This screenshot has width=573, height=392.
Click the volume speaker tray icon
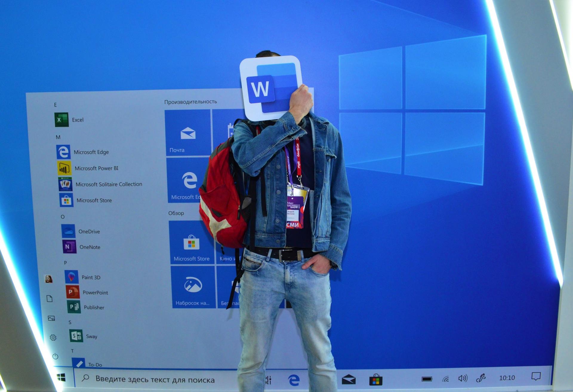click(x=463, y=379)
